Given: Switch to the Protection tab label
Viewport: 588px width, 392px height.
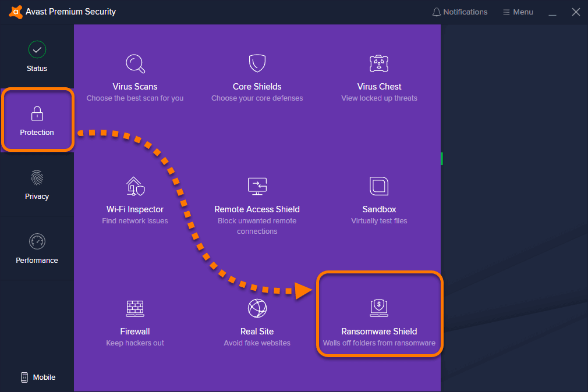Looking at the screenshot, I should [37, 133].
